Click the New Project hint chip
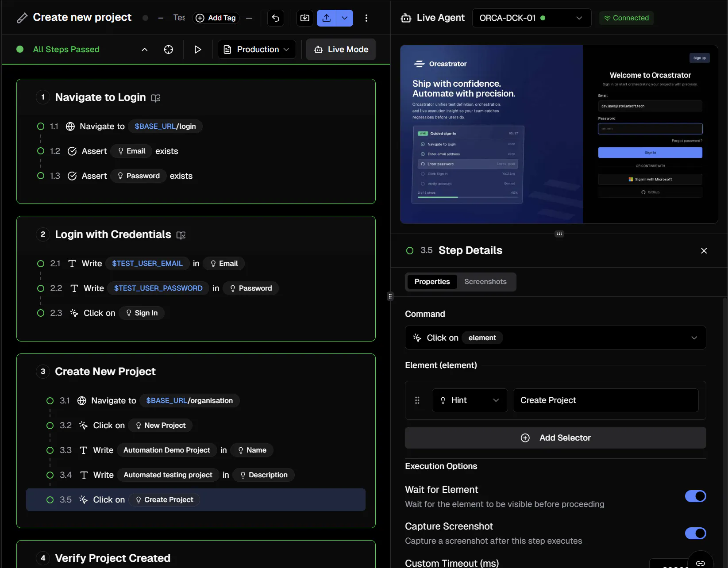The image size is (728, 568). click(160, 426)
